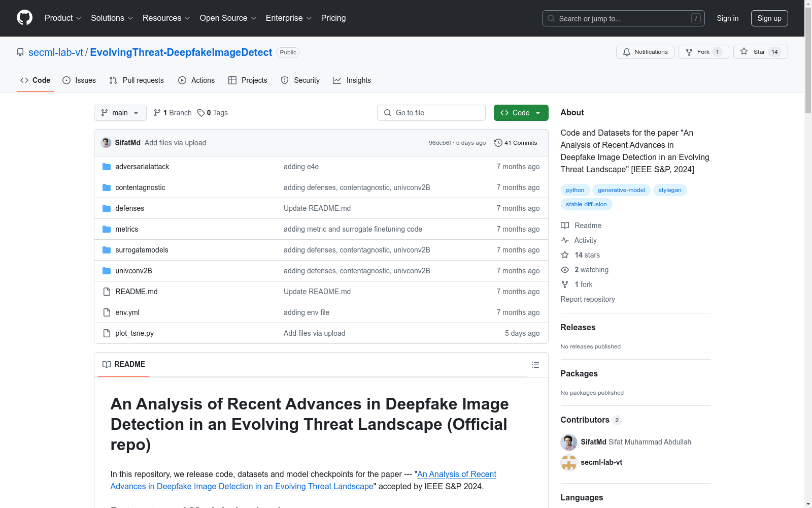This screenshot has height=508, width=812.
Task: Click folder icon for adversarialattack
Action: (x=107, y=167)
